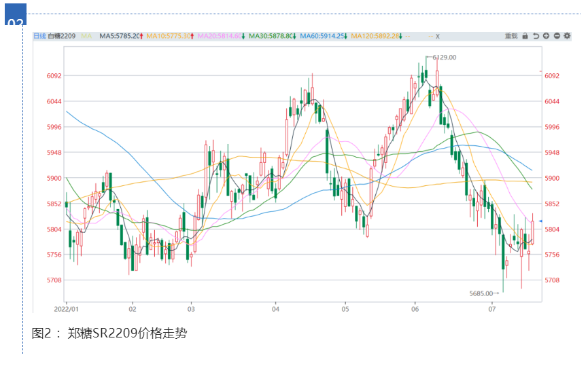The image size is (588, 366).
Task: Click the lock icon in chart toolbar
Action: tap(525, 35)
